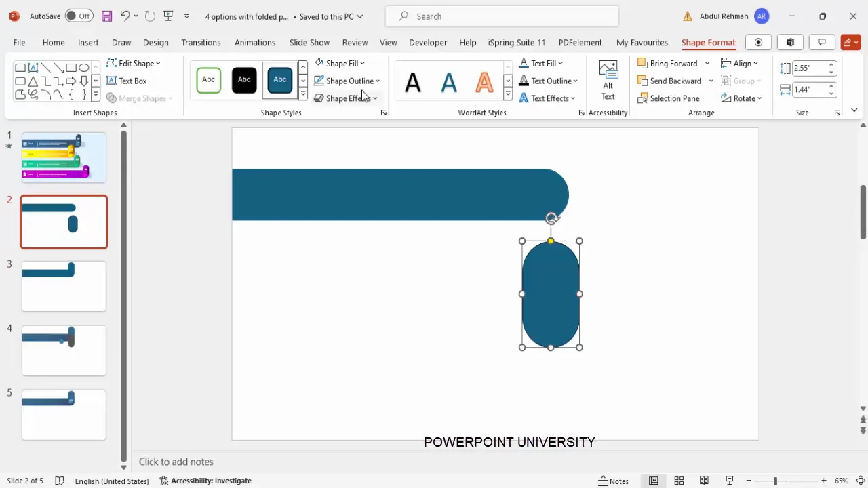The image size is (868, 488).
Task: Open the Edit Shape dropdown
Action: [134, 63]
